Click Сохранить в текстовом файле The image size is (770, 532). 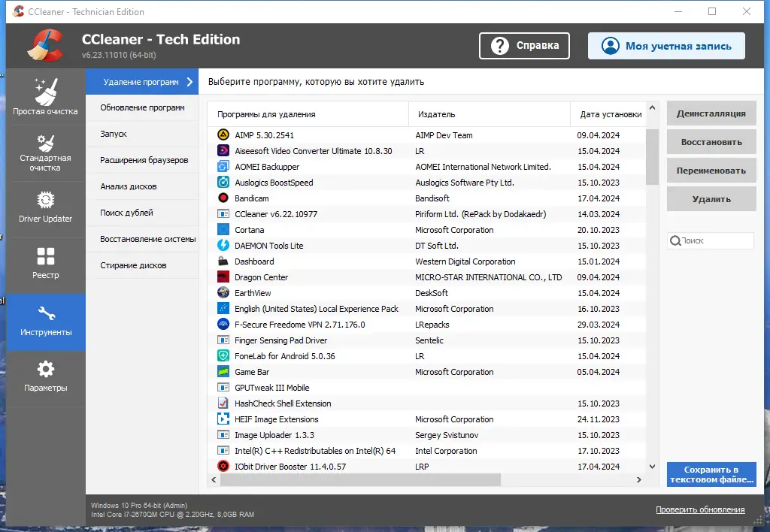point(711,474)
